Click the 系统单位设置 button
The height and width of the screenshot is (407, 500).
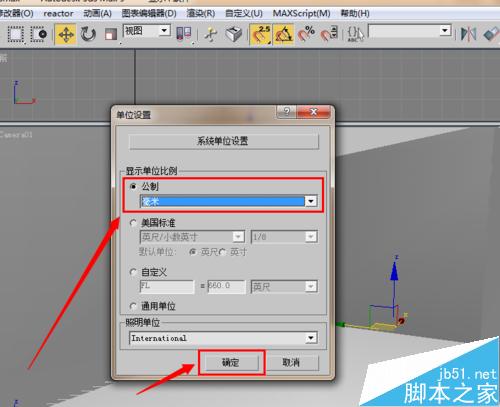(x=224, y=141)
